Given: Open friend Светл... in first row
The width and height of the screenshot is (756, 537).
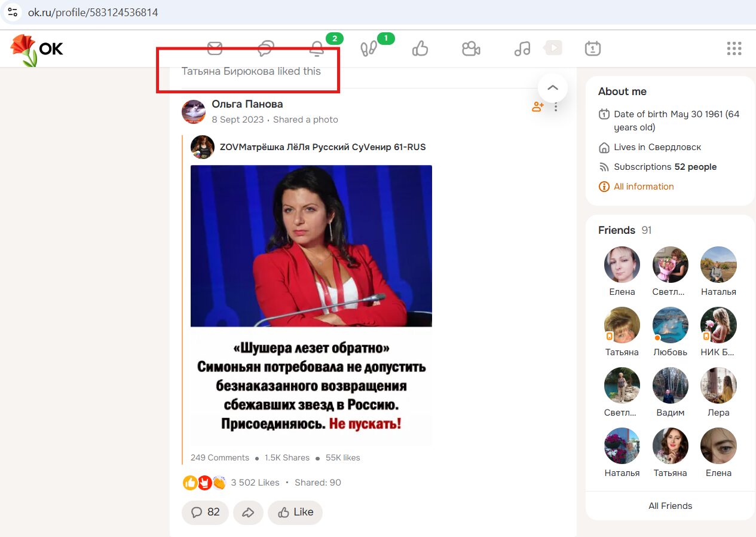Looking at the screenshot, I should [x=671, y=264].
